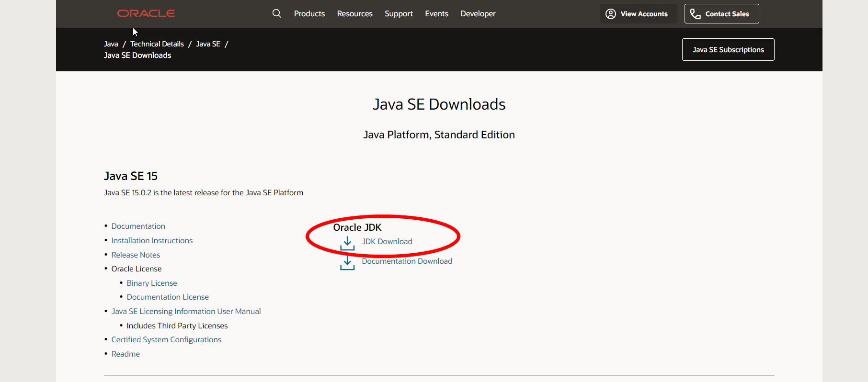The image size is (868, 382).
Task: Click the Oracle JDK heading
Action: click(357, 227)
